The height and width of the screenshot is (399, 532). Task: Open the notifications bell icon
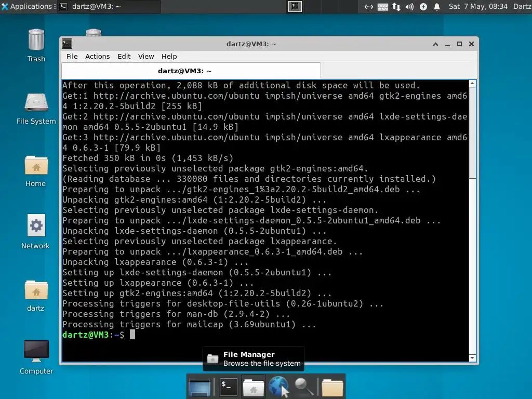(437, 6)
